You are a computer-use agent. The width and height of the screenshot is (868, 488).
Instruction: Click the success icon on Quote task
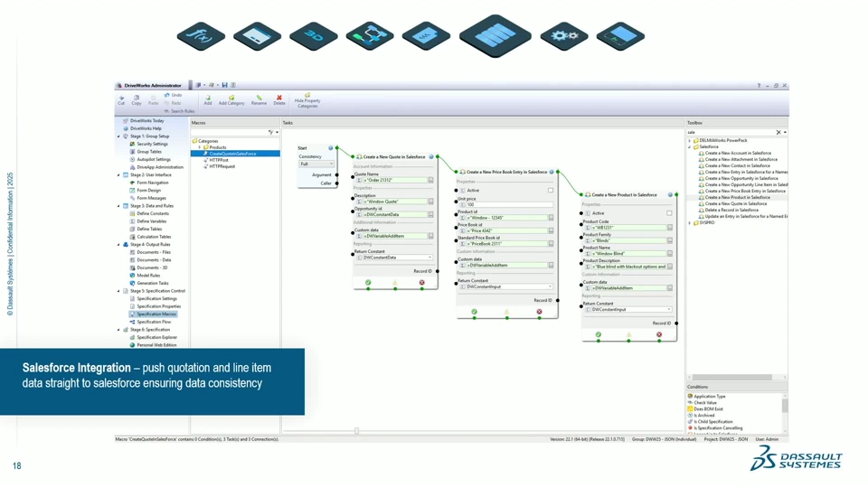tap(368, 283)
